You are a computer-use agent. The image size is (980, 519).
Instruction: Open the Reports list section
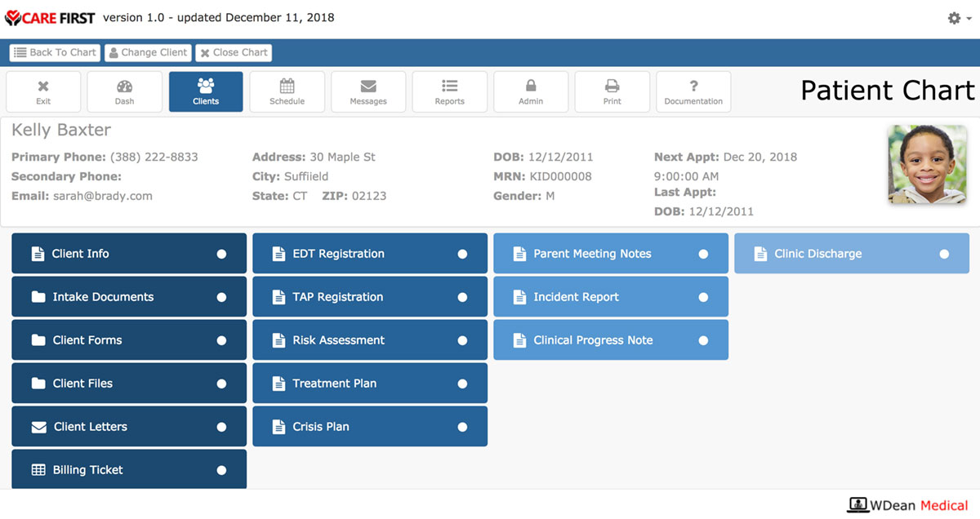[449, 91]
